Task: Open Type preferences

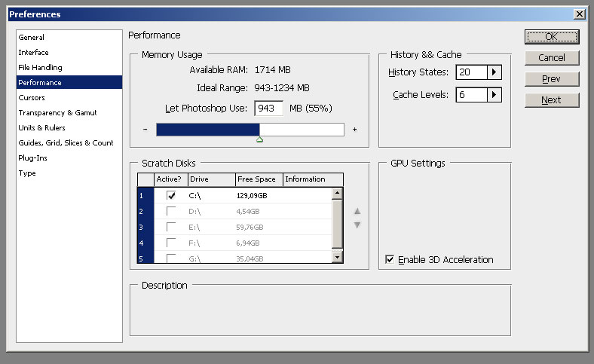Action: (69, 173)
